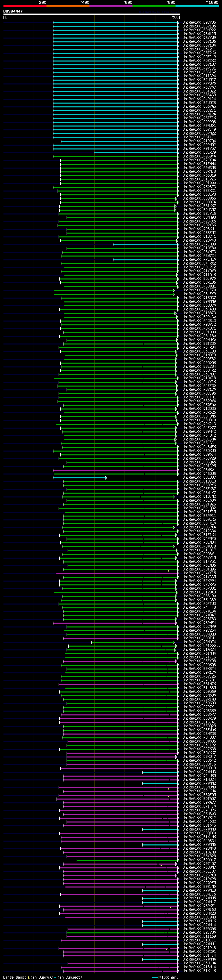
Task: Select the UniRef100_B7U527 label
Action: [199, 80]
